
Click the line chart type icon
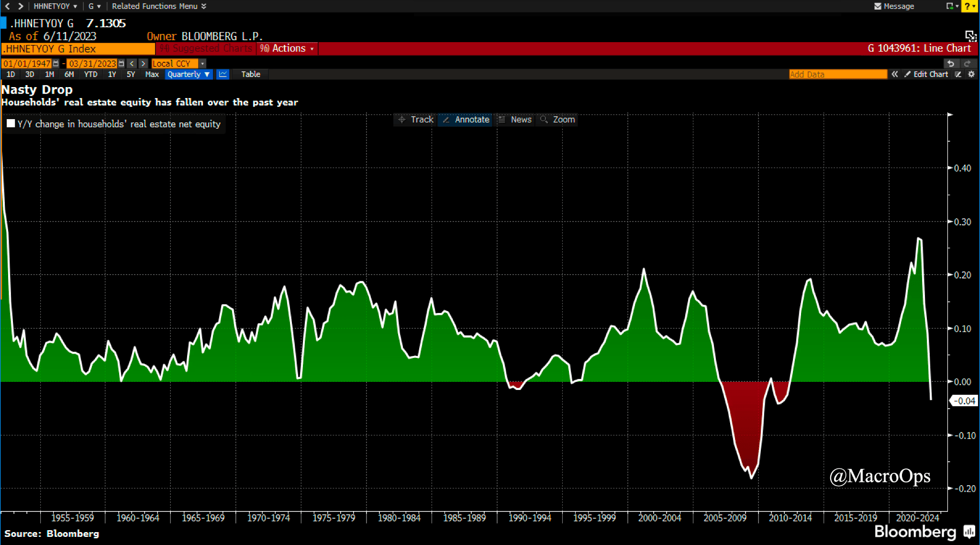(x=223, y=74)
